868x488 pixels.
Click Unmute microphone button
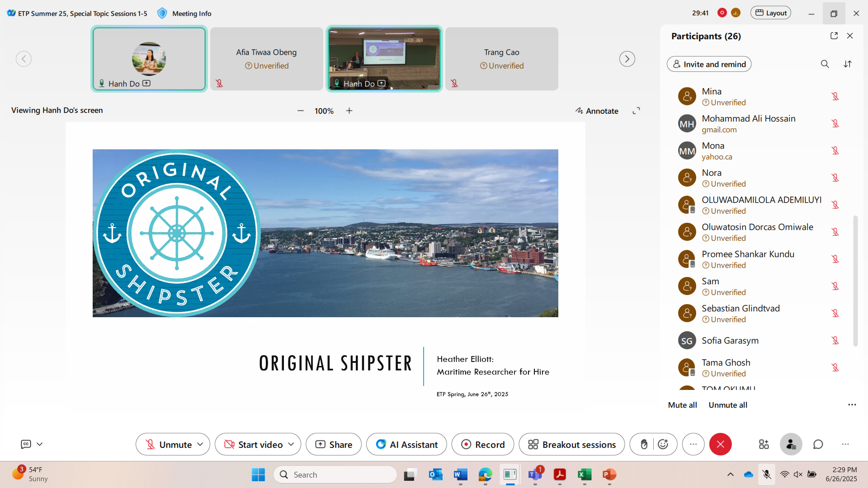(169, 444)
